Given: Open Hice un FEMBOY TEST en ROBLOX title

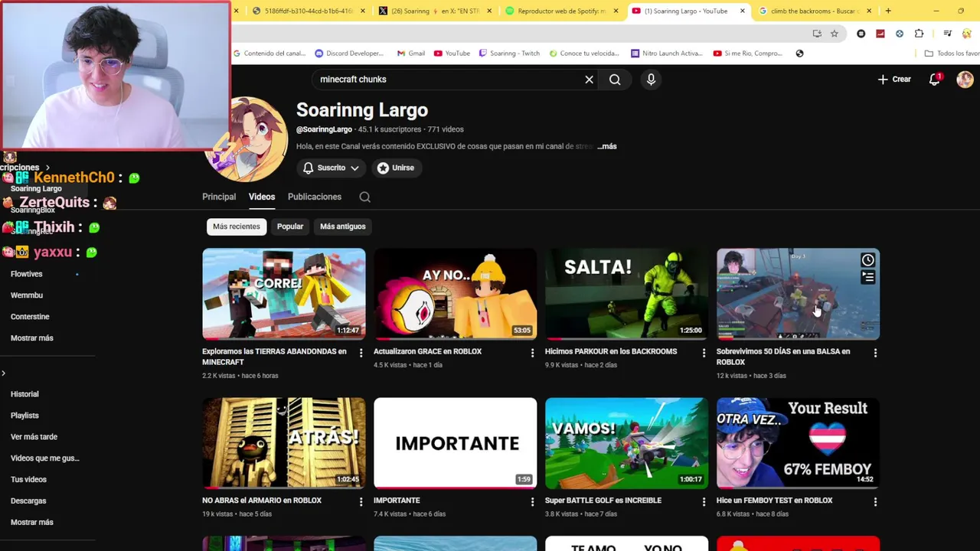Looking at the screenshot, I should (x=774, y=500).
